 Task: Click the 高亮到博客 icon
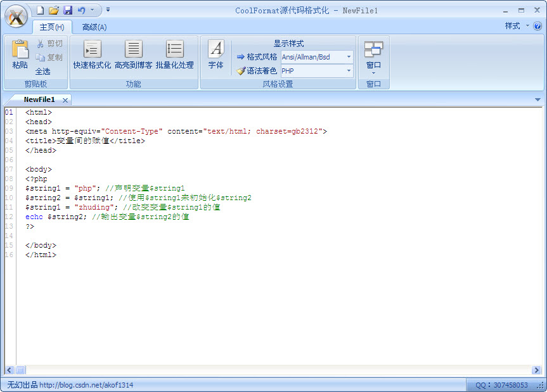pyautogui.click(x=133, y=56)
